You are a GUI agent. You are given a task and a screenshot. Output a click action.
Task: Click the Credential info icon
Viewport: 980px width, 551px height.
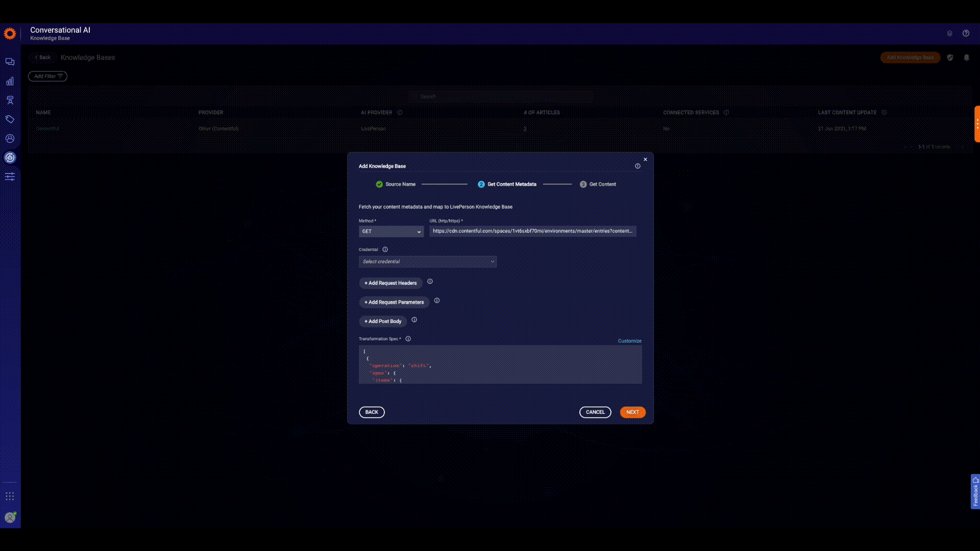click(x=385, y=249)
